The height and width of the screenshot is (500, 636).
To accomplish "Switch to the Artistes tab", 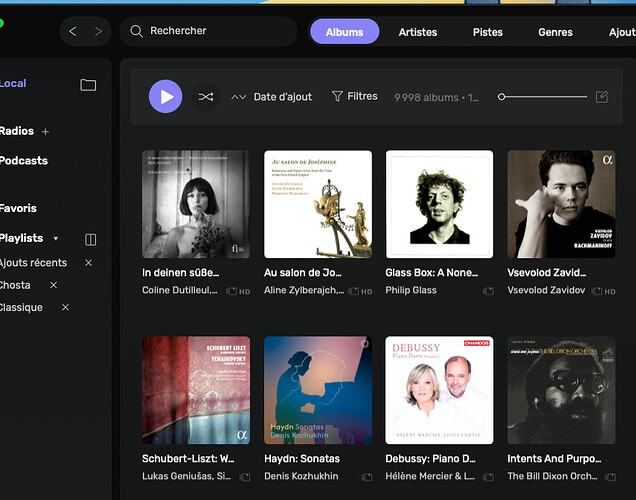I will pyautogui.click(x=418, y=32).
